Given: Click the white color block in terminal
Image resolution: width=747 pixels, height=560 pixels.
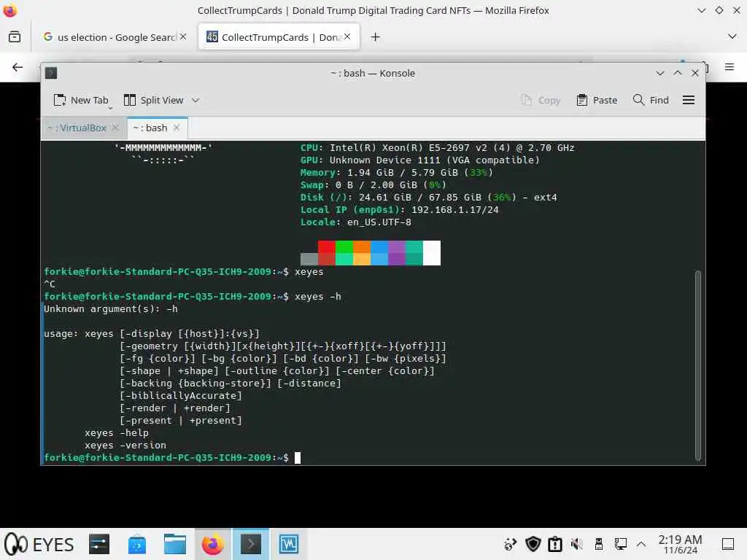Looking at the screenshot, I should 432,252.
